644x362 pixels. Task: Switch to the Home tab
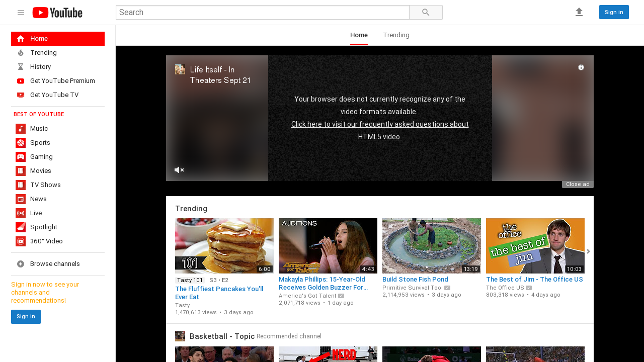pyautogui.click(x=359, y=35)
